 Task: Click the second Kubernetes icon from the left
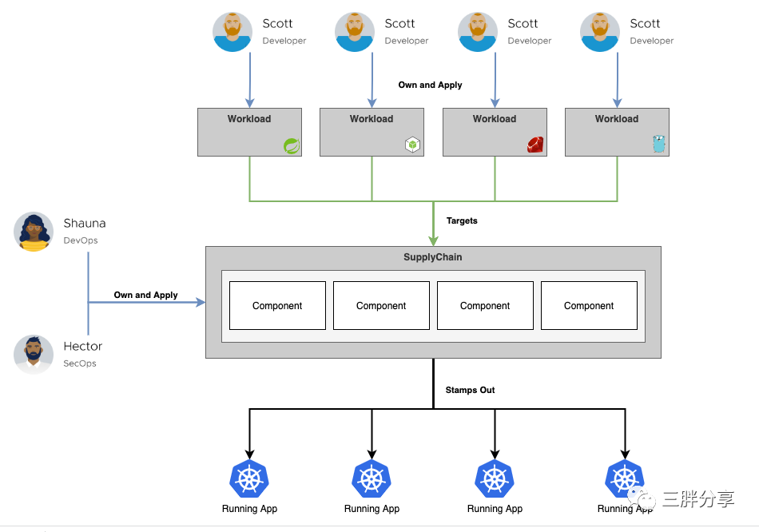point(372,479)
